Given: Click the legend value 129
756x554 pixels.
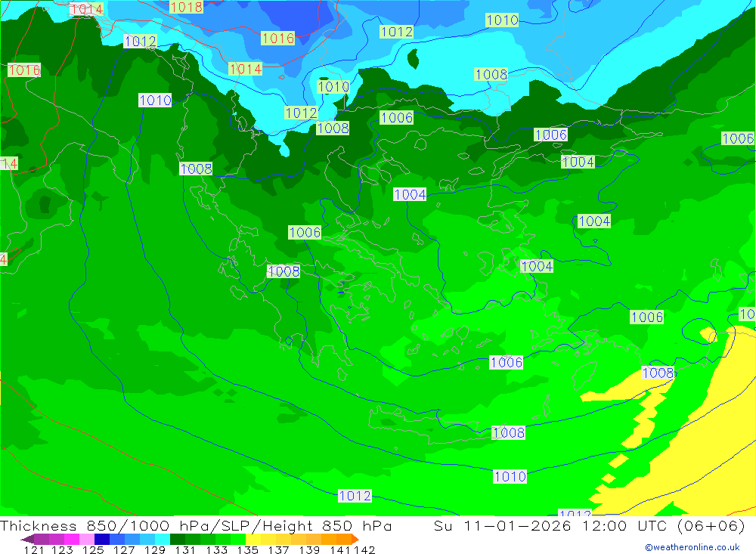Looking at the screenshot, I should click(x=155, y=549).
